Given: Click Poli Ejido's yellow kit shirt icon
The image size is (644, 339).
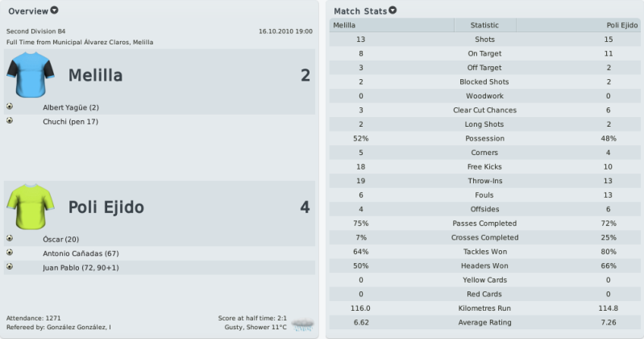Looking at the screenshot, I should coord(31,207).
